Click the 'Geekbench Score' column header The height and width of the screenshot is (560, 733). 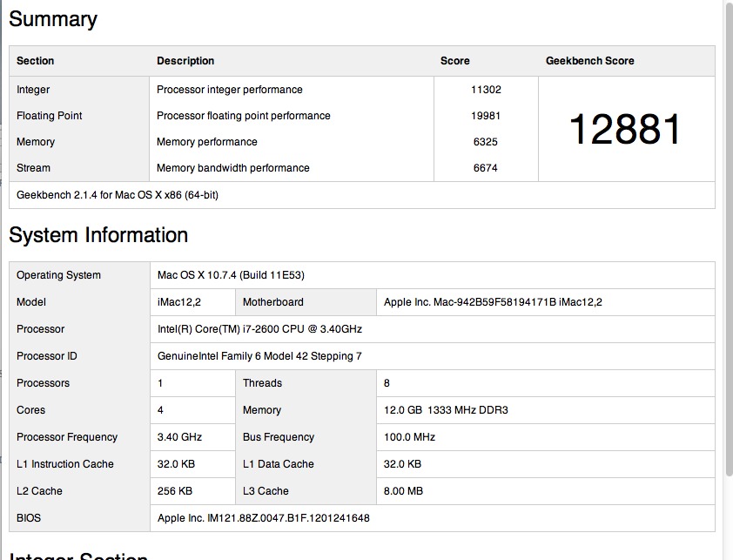(590, 61)
